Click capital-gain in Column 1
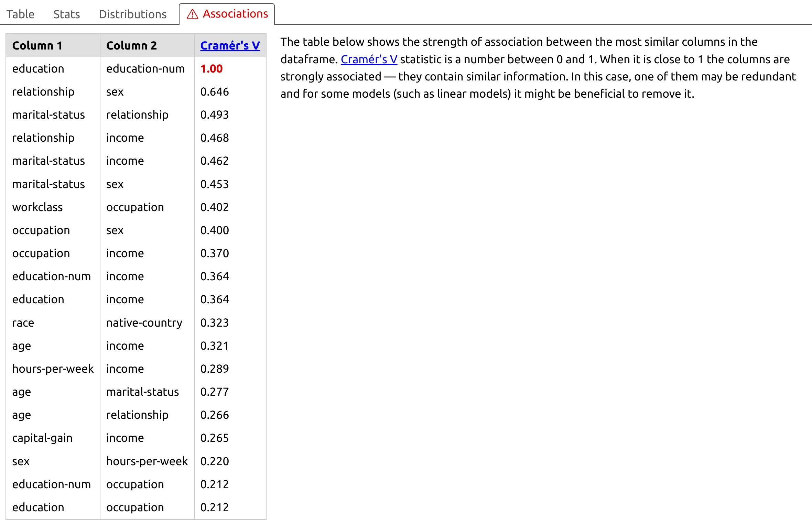 tap(42, 438)
